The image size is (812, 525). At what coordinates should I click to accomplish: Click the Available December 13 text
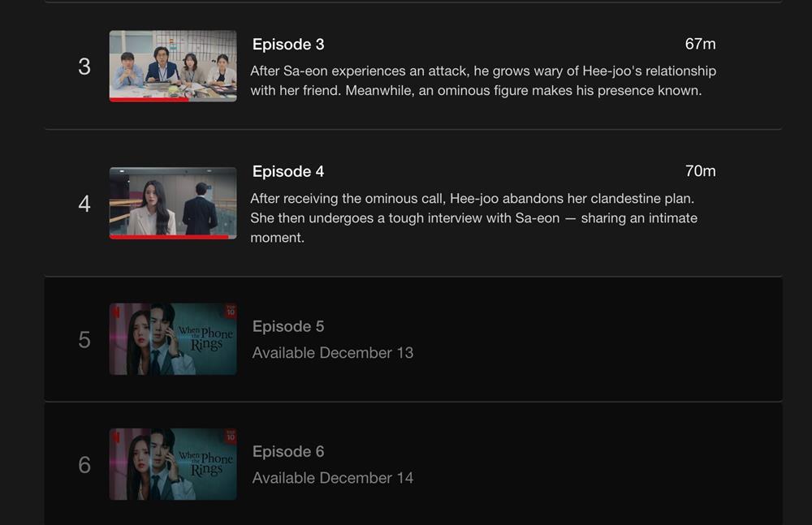coord(333,353)
